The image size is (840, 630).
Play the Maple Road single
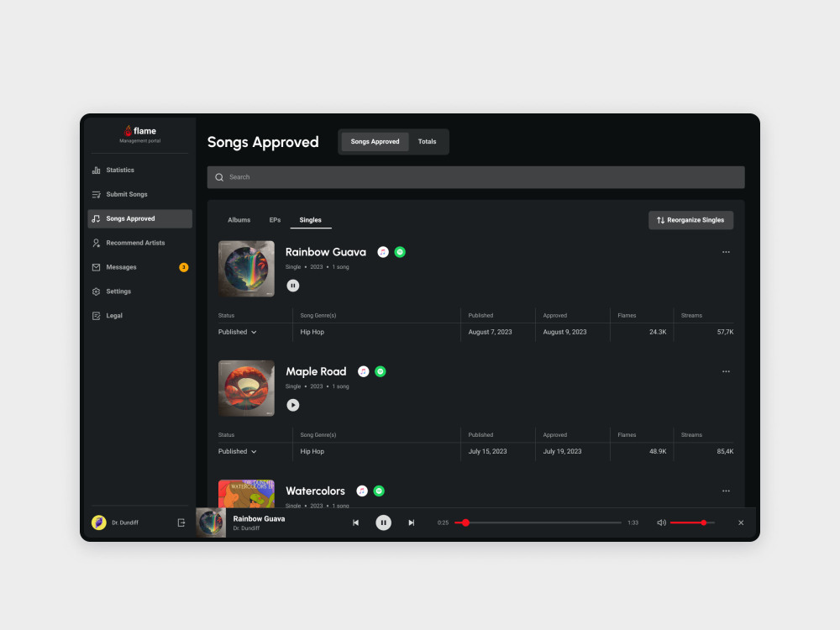[x=293, y=405]
